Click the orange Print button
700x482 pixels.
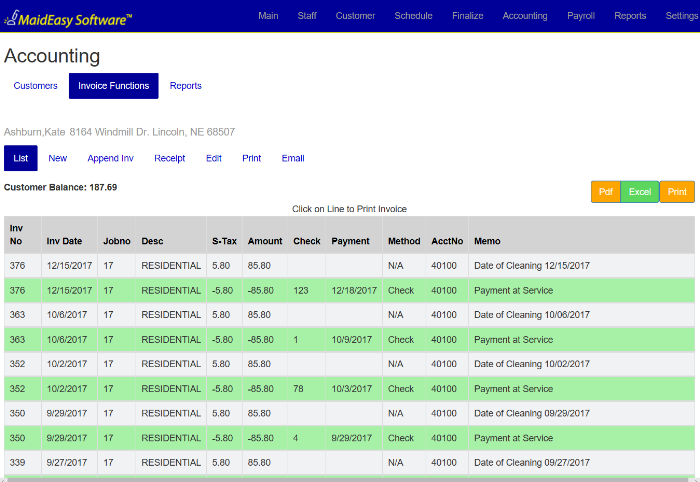(x=677, y=192)
